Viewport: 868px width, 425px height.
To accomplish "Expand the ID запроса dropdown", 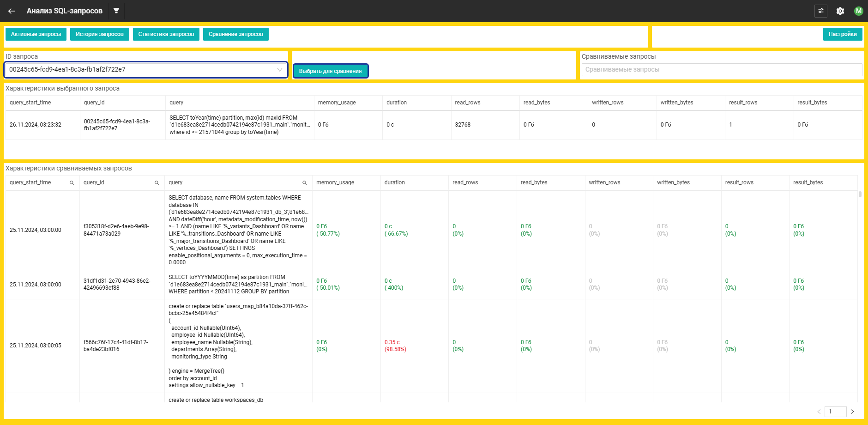I will coord(146,70).
